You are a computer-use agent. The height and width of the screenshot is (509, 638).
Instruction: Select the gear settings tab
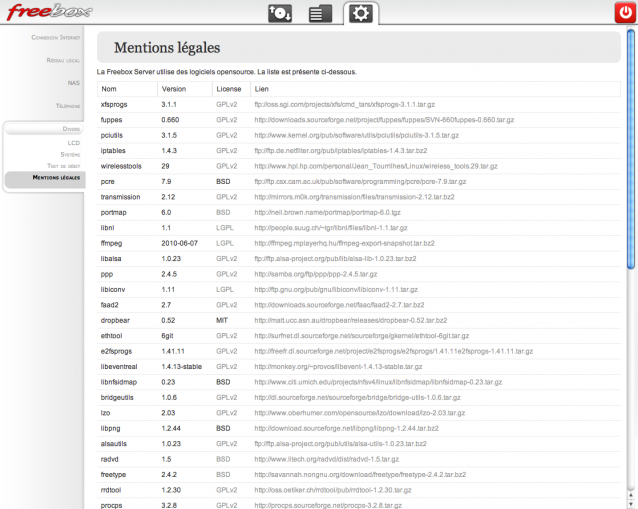[x=361, y=13]
